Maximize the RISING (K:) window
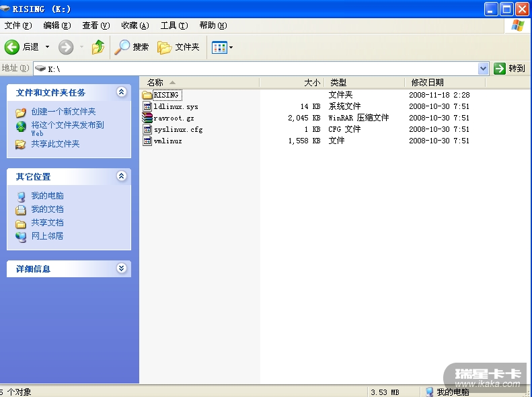The image size is (532, 397). click(x=506, y=9)
